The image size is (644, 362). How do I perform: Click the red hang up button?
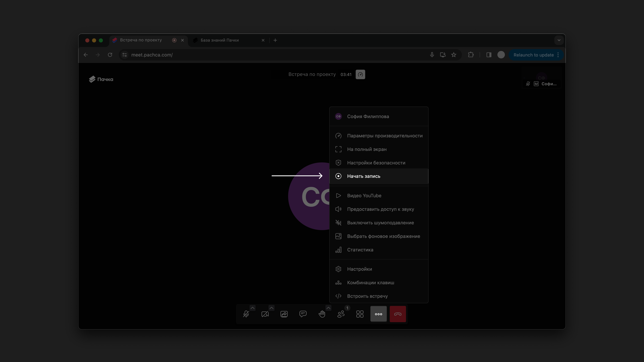point(398,314)
